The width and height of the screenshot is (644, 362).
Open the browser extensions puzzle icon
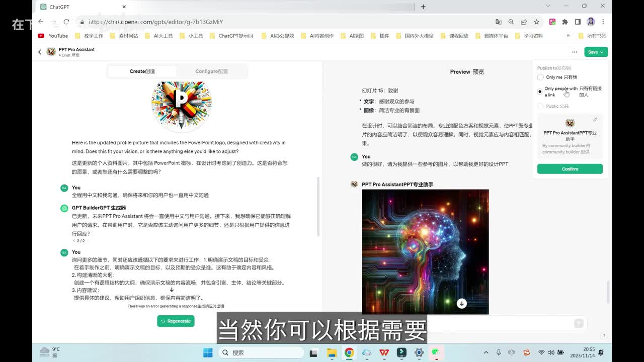point(565,22)
